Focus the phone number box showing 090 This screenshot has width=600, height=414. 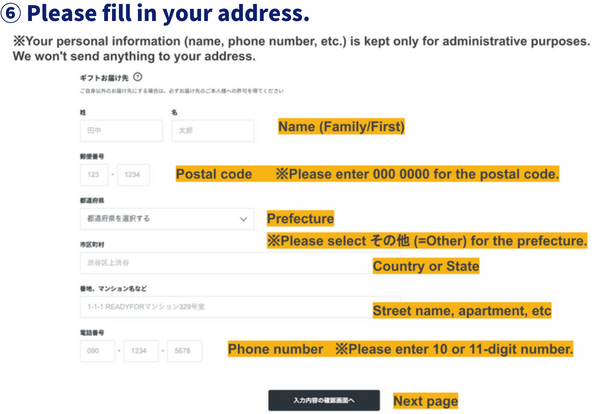pos(95,351)
